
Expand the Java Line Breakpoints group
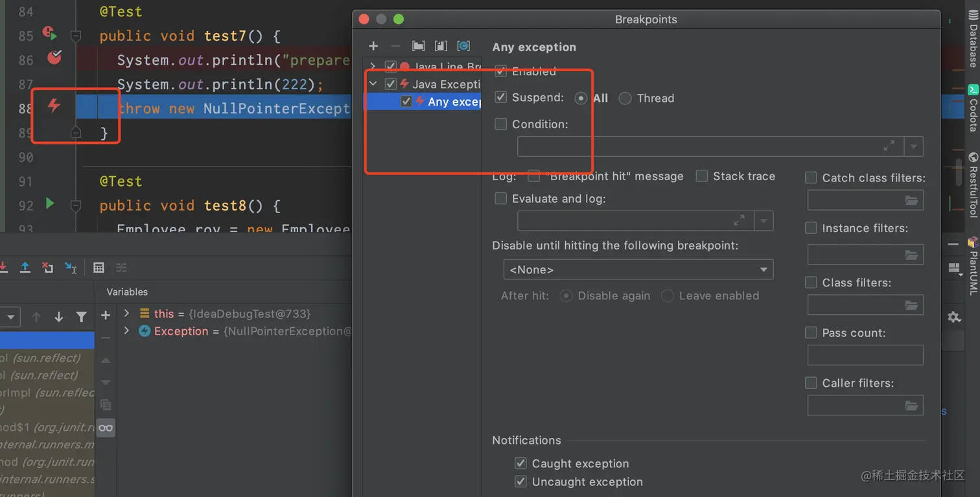[x=373, y=66]
